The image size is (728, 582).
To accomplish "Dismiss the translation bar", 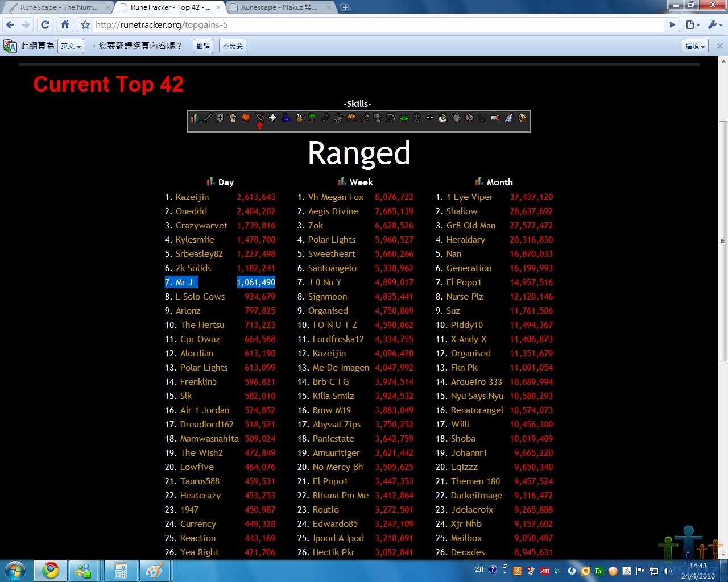I will click(x=719, y=46).
